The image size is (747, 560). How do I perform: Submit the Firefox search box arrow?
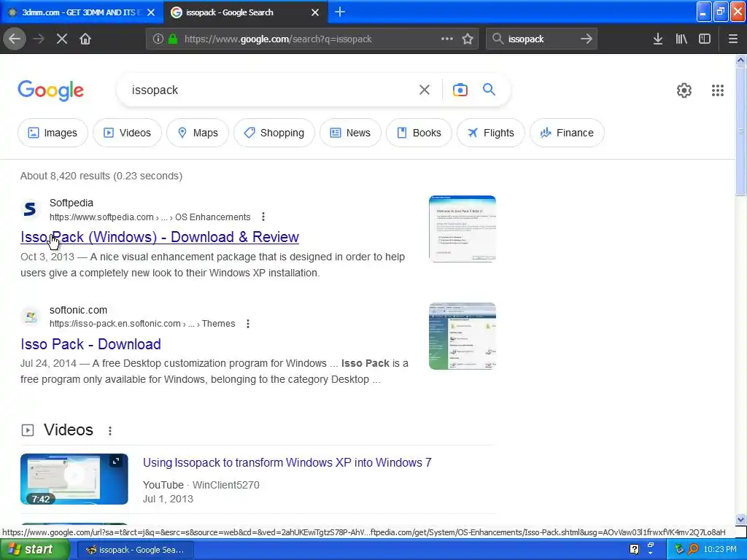point(587,39)
